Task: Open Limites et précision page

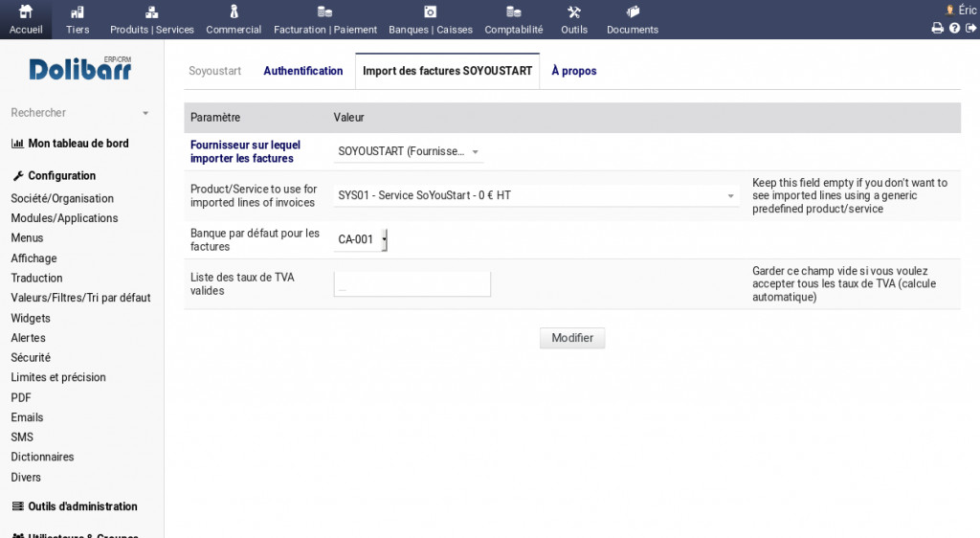Action: click(58, 377)
